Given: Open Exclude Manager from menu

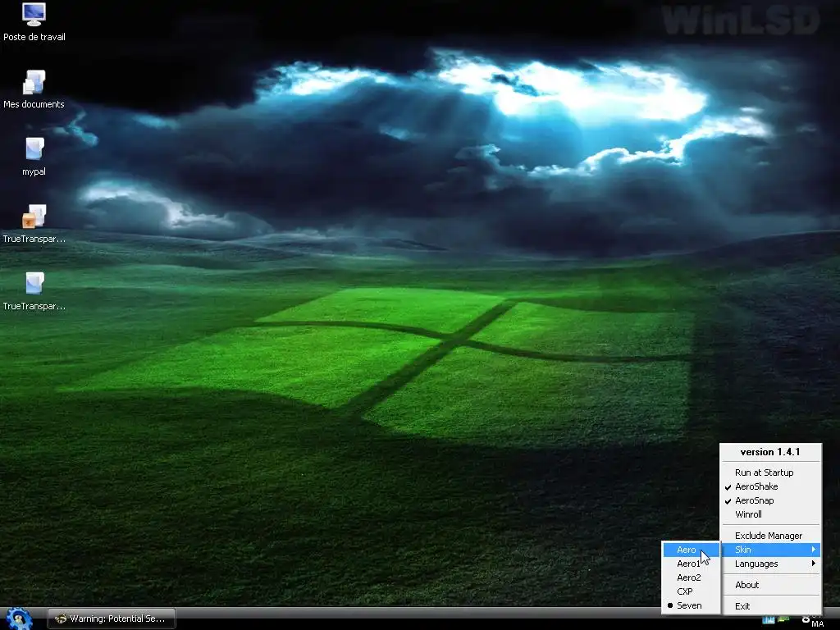Looking at the screenshot, I should tap(770, 536).
